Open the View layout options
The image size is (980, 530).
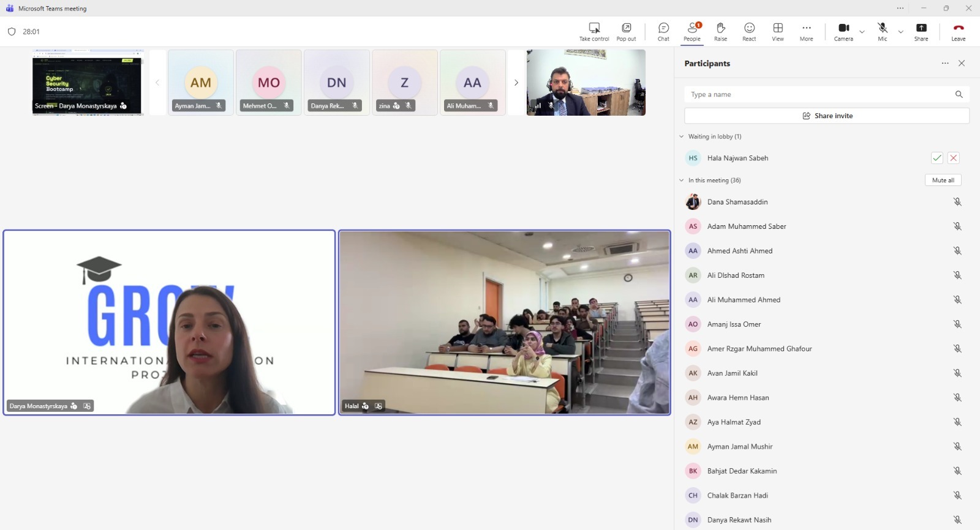click(x=778, y=31)
